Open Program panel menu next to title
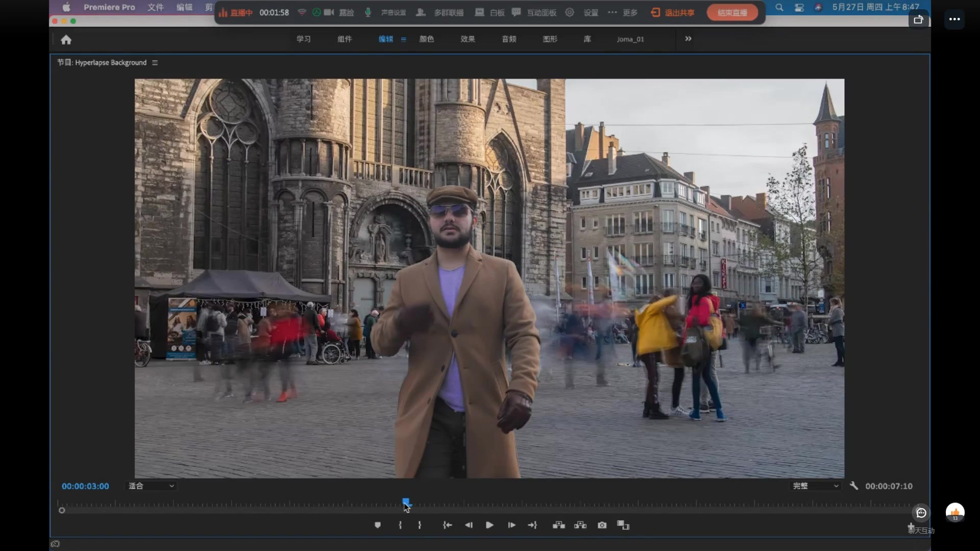This screenshot has height=551, width=980. (155, 63)
